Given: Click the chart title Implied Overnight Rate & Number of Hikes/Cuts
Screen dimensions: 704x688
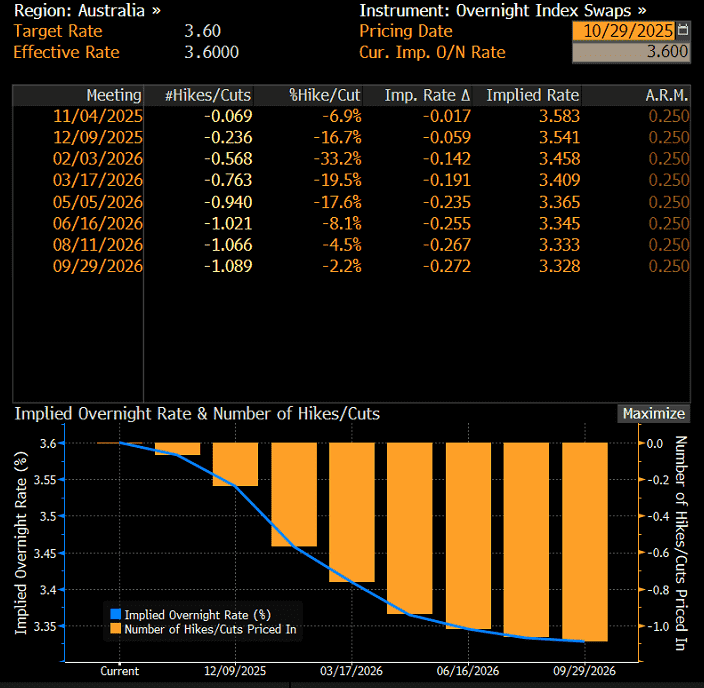Looking at the screenshot, I should coord(197,414).
